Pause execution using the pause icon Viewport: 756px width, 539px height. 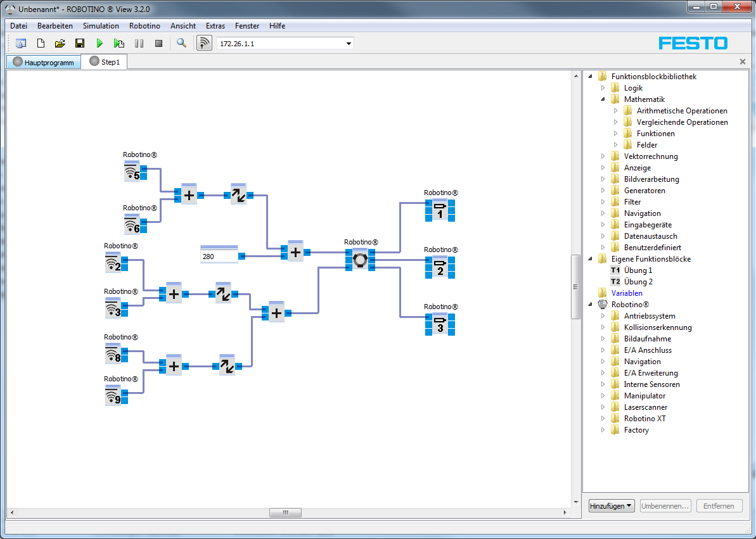pyautogui.click(x=139, y=44)
